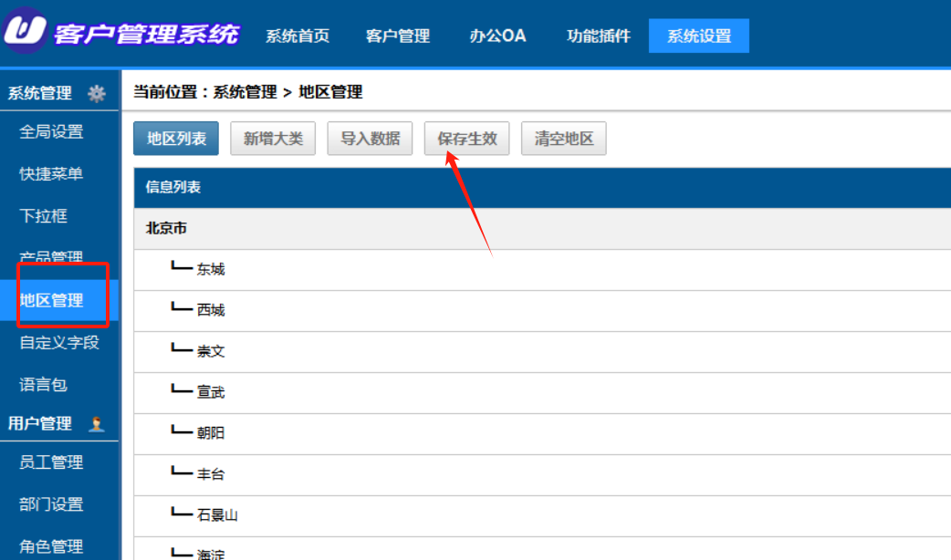Image resolution: width=951 pixels, height=560 pixels.
Task: Click the gear icon beside 系统管理
Action: click(x=97, y=93)
